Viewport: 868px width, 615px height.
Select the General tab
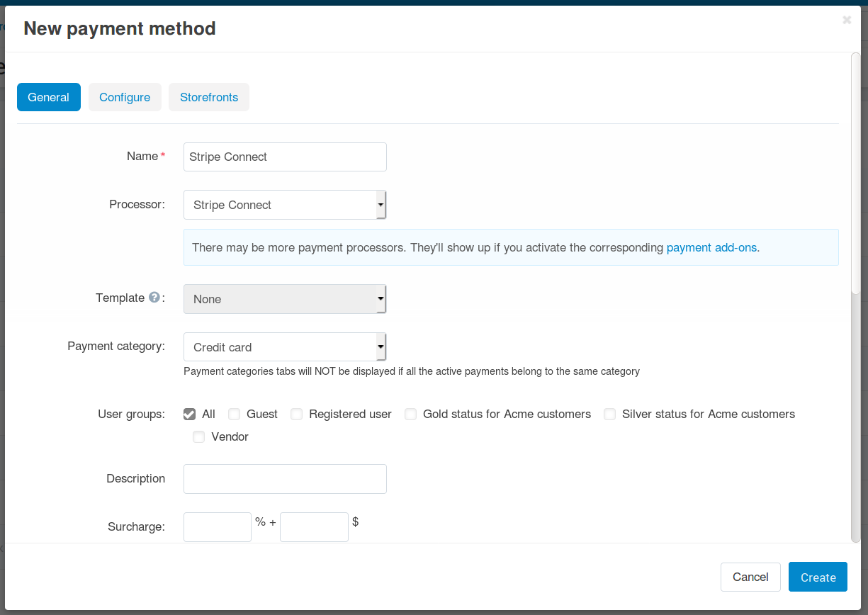pos(49,97)
